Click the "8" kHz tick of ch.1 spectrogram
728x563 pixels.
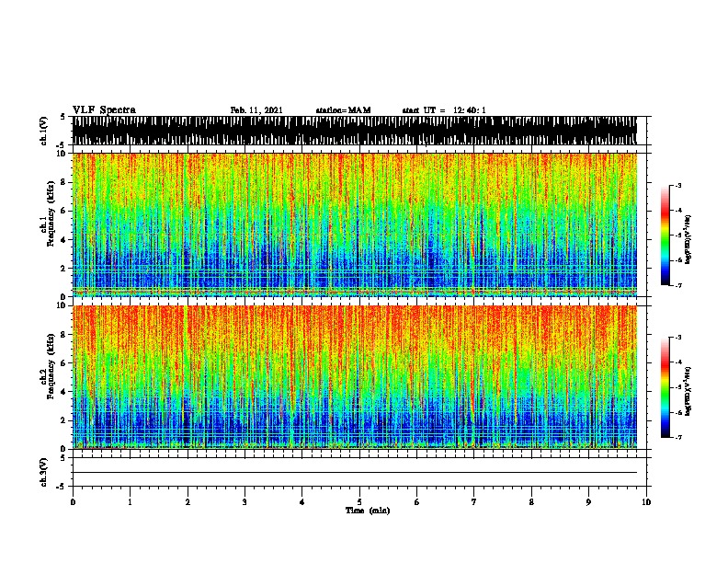click(x=64, y=182)
